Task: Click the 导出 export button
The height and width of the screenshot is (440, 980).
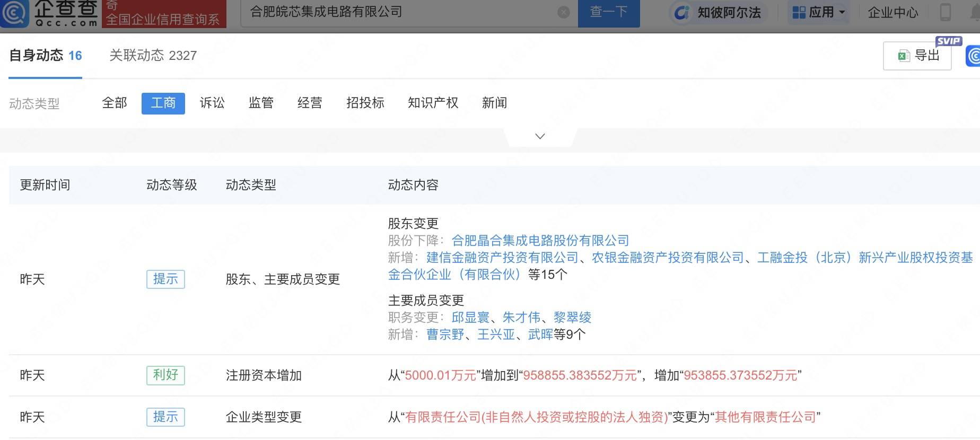Action: coord(917,56)
